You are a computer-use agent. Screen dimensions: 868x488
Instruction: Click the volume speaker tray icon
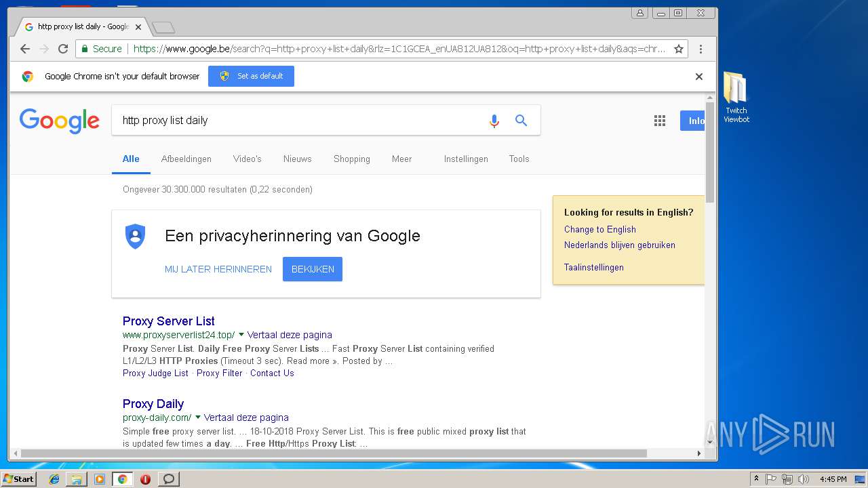click(803, 479)
